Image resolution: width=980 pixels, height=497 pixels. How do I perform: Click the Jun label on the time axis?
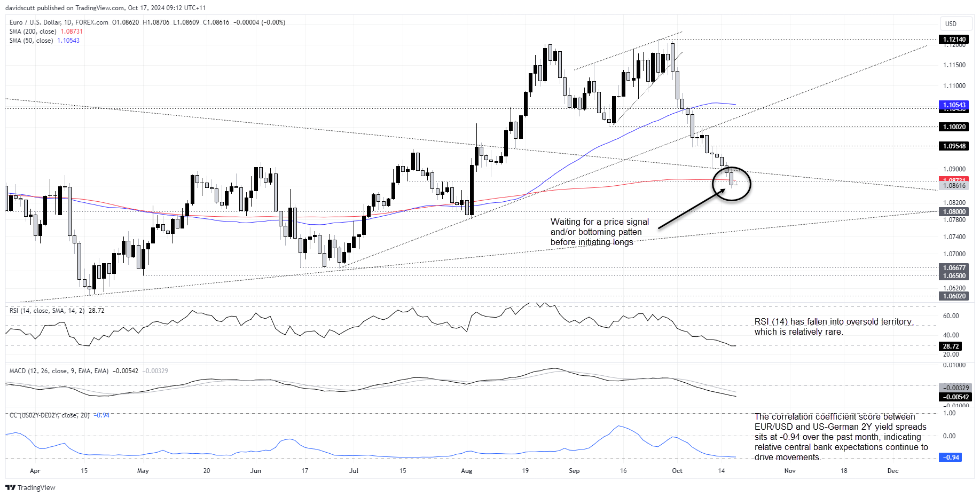coord(256,471)
